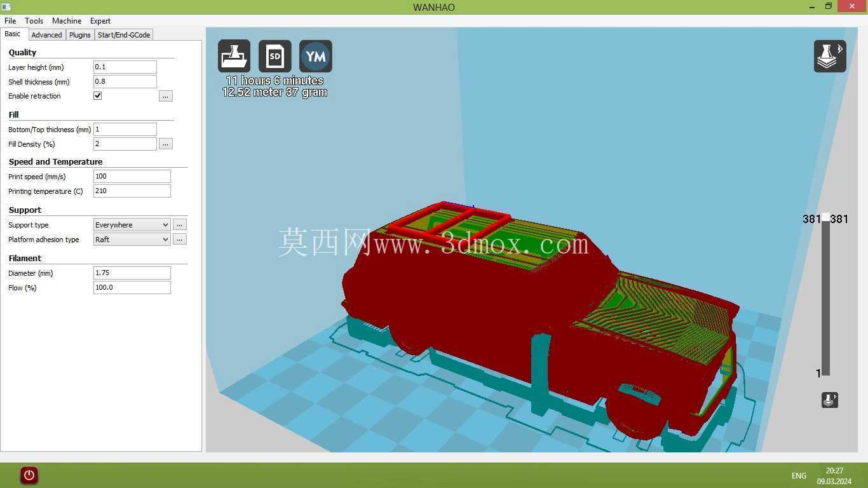Click the Fill Density input field
The width and height of the screenshot is (868, 488).
click(125, 144)
